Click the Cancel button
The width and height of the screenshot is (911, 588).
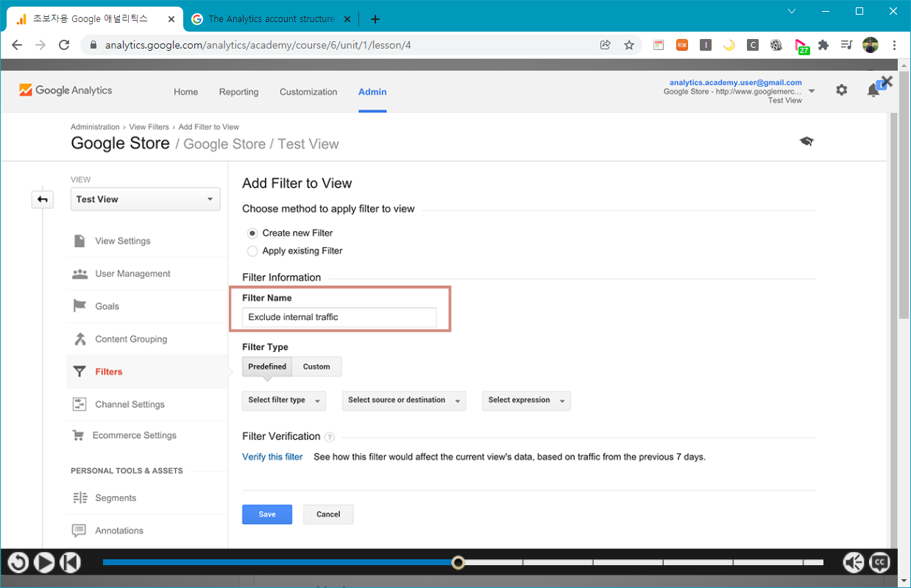[328, 514]
